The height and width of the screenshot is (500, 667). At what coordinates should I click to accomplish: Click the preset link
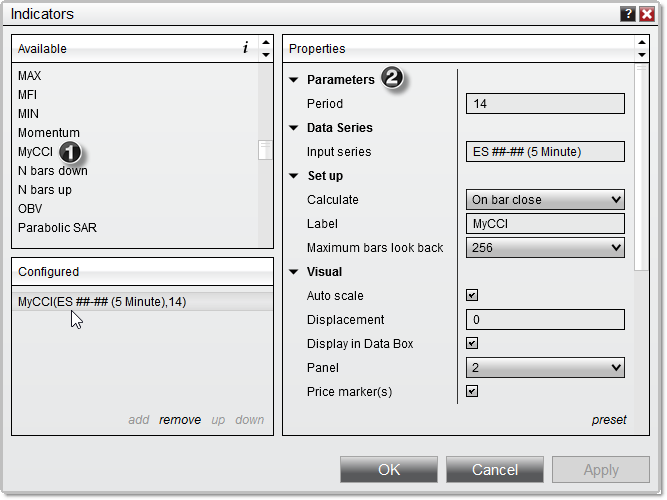click(x=608, y=420)
